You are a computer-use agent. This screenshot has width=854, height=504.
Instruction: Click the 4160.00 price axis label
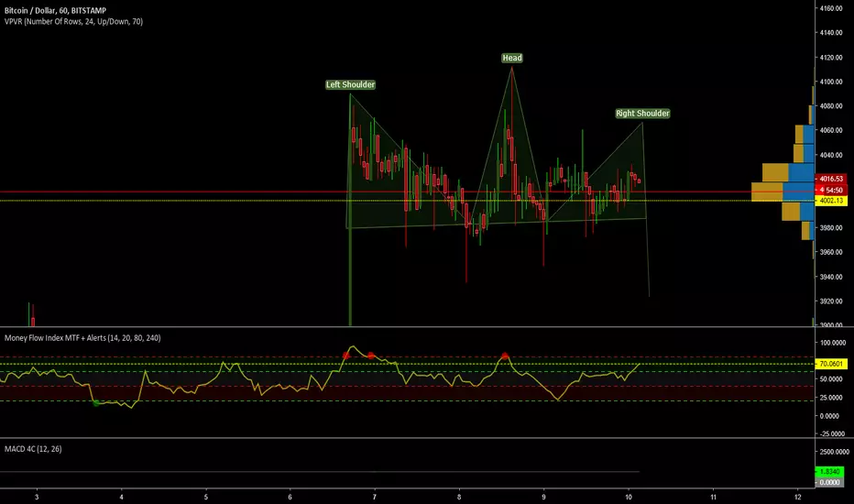[x=830, y=8]
